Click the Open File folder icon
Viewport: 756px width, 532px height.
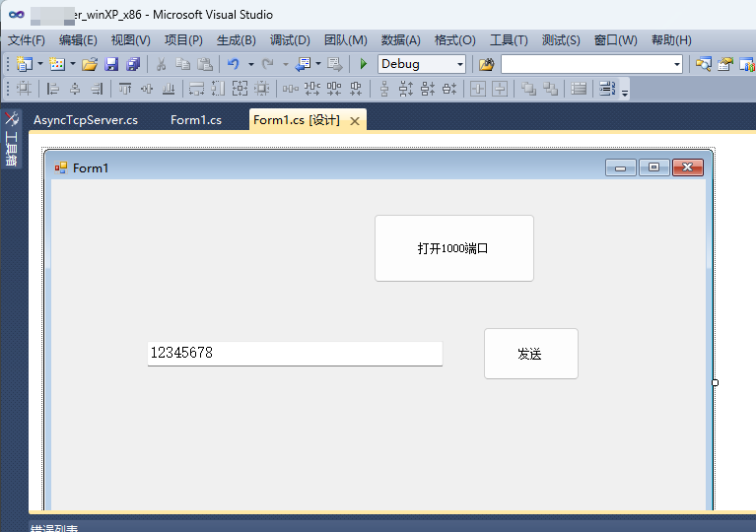point(89,64)
